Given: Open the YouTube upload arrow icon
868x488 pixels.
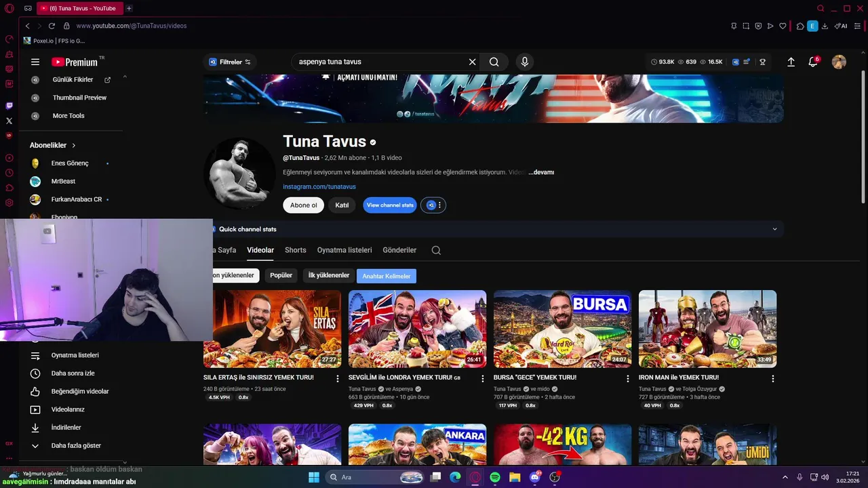Looking at the screenshot, I should (x=791, y=62).
